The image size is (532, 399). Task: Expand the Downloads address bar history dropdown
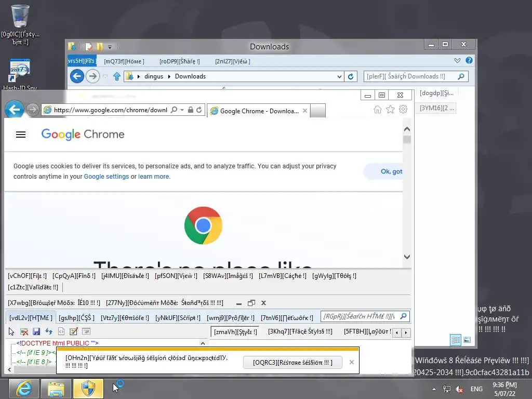339,77
